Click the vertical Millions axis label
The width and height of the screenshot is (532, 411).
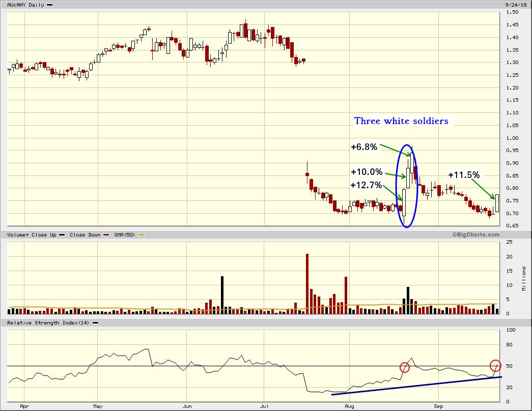point(524,278)
